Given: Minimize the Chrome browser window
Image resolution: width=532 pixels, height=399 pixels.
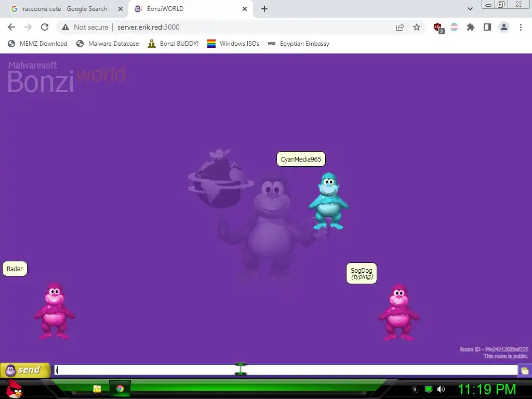Looking at the screenshot, I should (488, 5).
